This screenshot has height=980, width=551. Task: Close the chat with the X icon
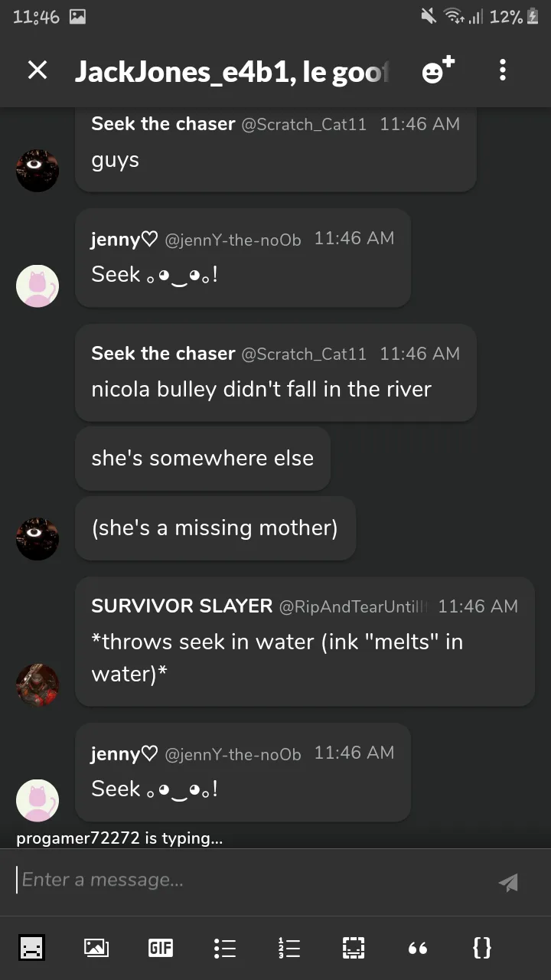coord(37,70)
